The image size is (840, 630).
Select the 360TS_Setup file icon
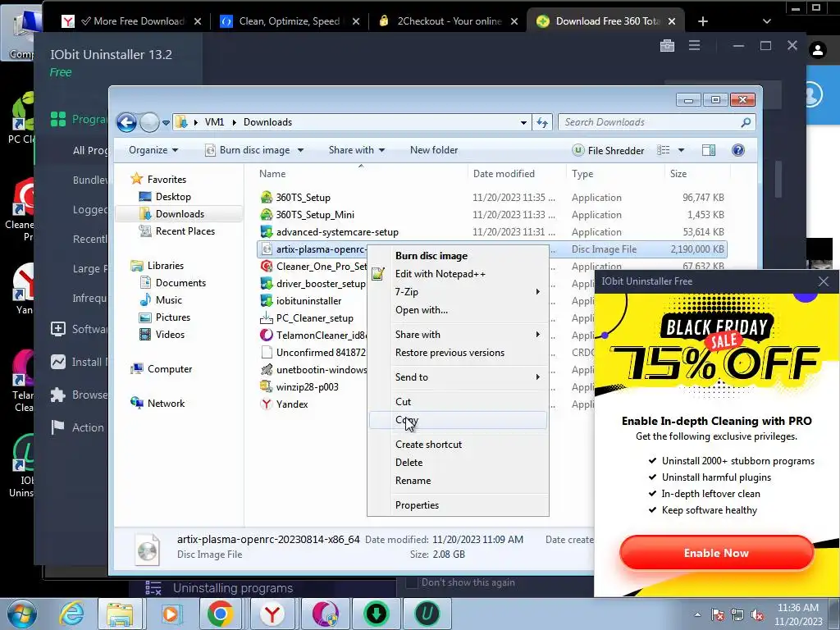[x=267, y=197]
